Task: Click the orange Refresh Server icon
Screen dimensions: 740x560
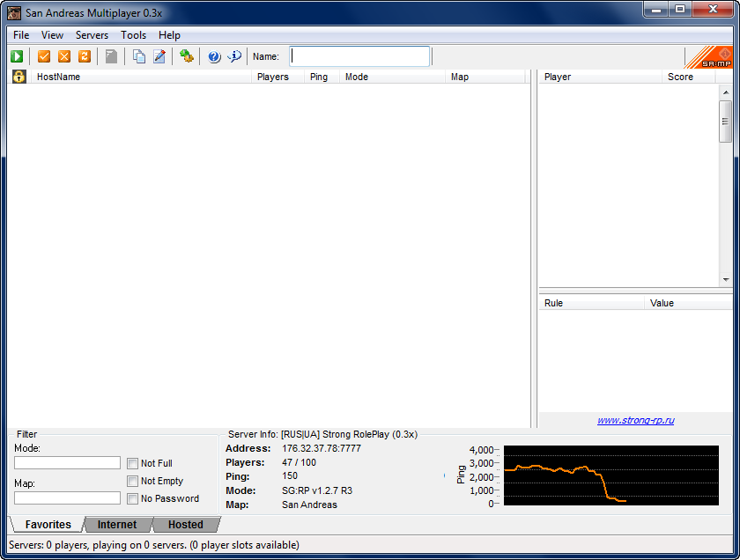Action: [x=85, y=56]
